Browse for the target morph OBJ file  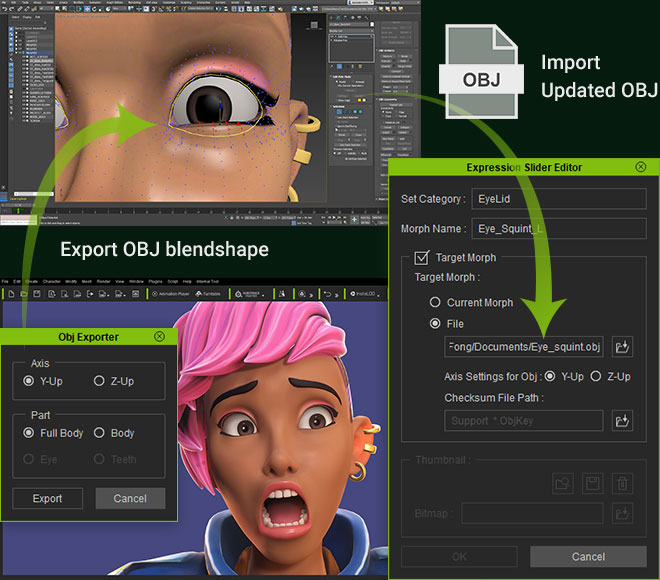[x=623, y=347]
